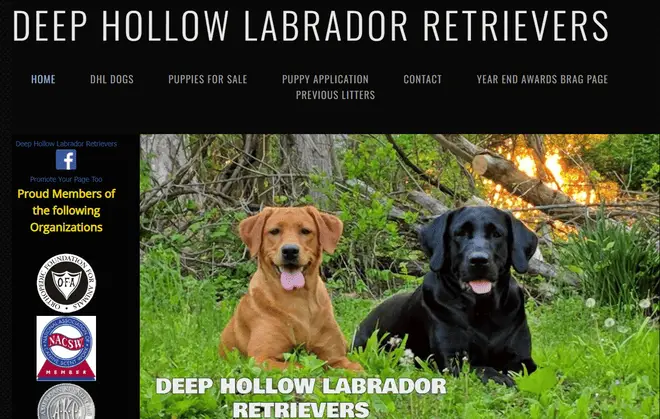This screenshot has width=660, height=419.
Task: Open Year End Awards Brag Page
Action: point(542,79)
